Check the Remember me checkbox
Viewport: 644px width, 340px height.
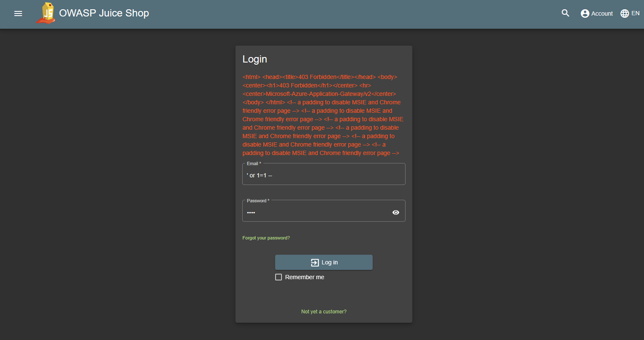(279, 277)
